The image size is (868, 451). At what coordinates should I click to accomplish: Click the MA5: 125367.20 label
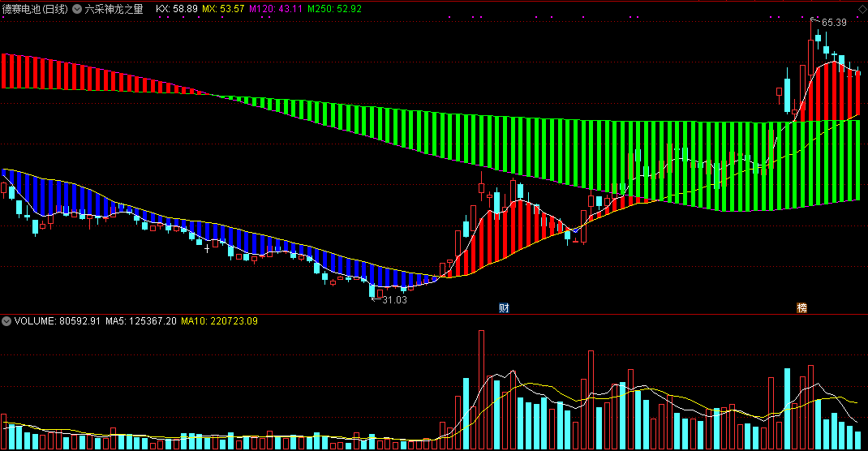(141, 321)
